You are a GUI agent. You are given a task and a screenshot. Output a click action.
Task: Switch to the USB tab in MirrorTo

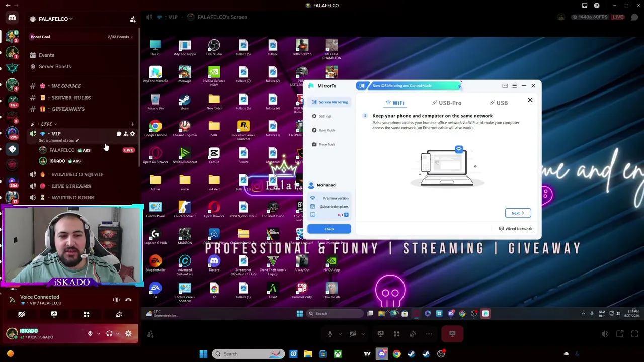click(499, 103)
